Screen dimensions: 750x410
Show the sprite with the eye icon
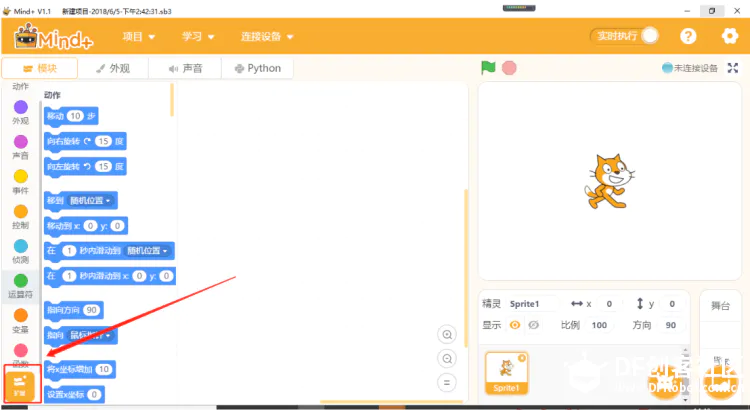coord(515,325)
